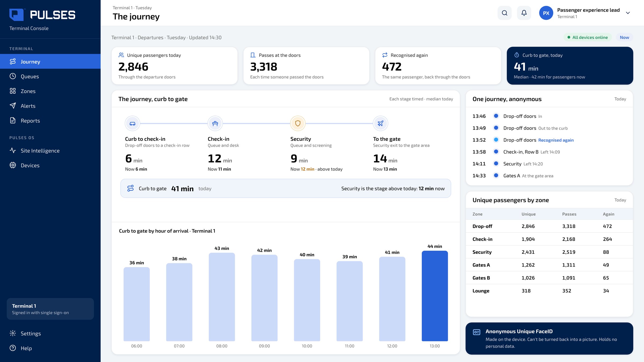Image resolution: width=644 pixels, height=362 pixels.
Task: Open Queues in the sidebar
Action: click(x=50, y=76)
